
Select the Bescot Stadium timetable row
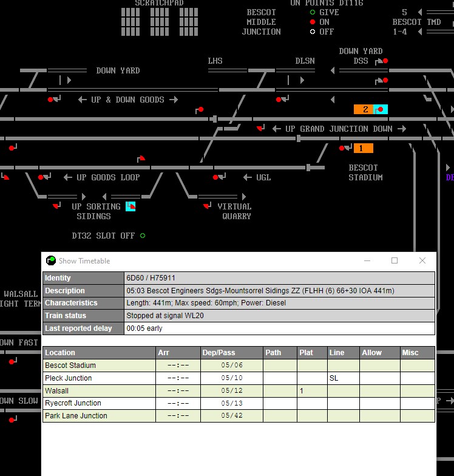[x=239, y=365]
